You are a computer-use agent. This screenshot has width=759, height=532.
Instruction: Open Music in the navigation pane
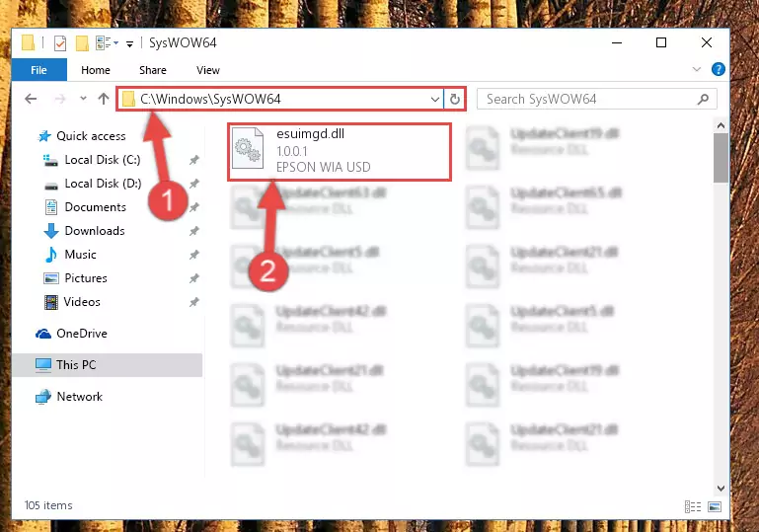point(80,255)
